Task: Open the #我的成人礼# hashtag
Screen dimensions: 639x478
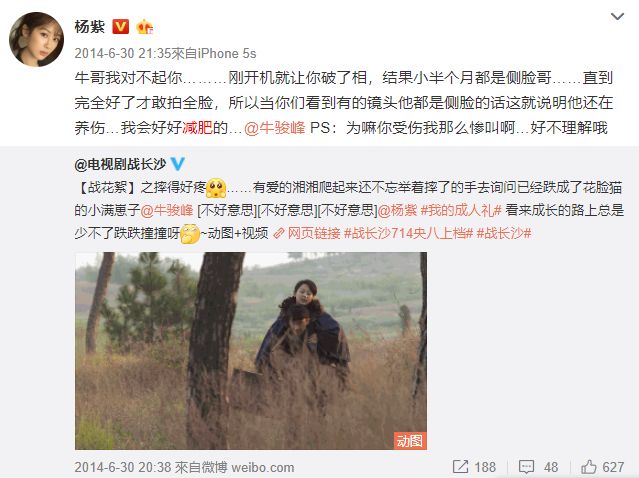Action: [461, 210]
